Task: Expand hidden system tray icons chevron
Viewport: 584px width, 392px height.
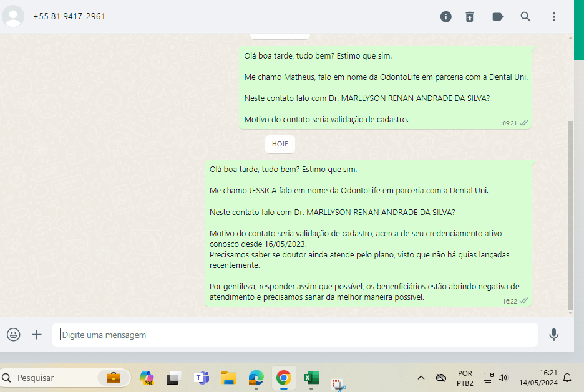Action: [421, 378]
